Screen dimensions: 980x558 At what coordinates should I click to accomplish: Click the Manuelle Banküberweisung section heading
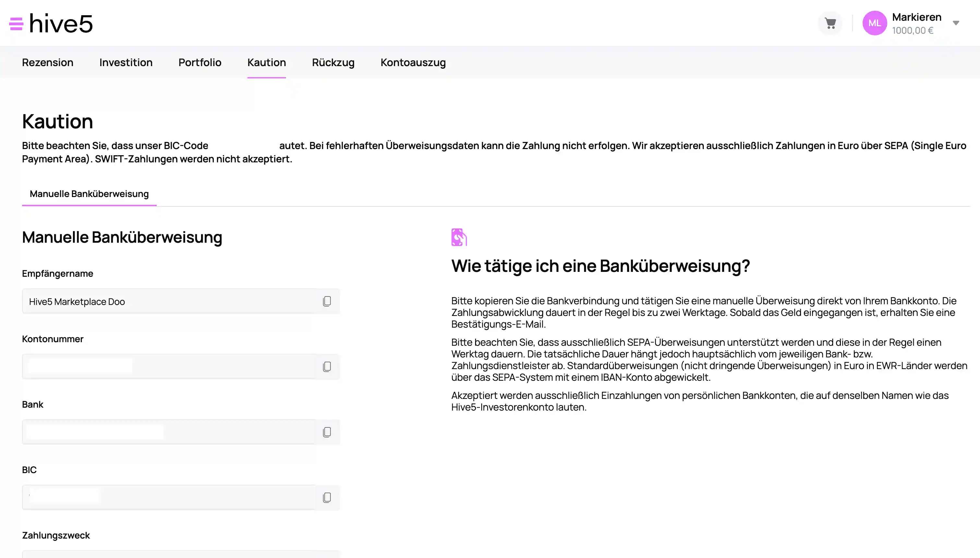tap(122, 237)
